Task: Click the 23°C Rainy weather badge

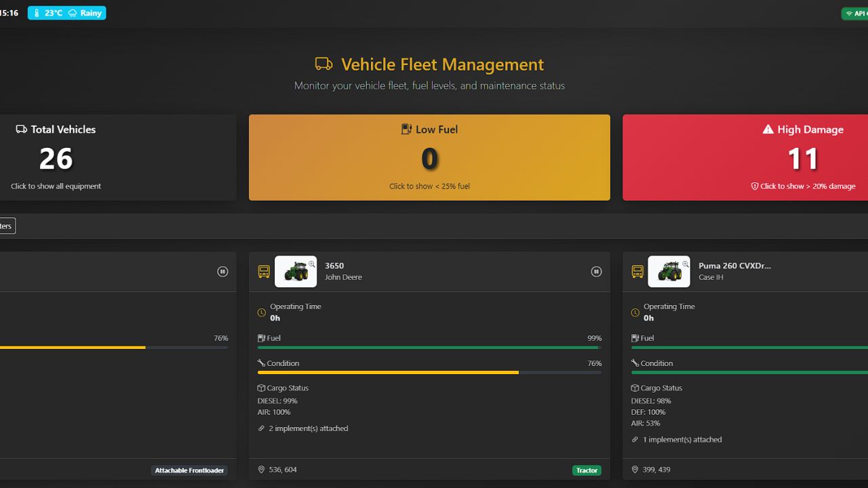Action: click(66, 13)
